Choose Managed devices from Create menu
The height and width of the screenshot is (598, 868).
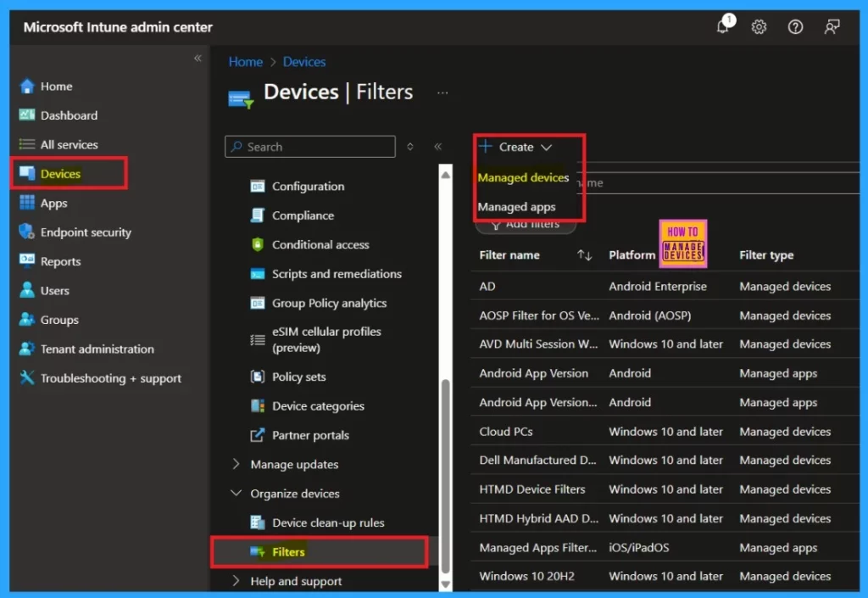point(523,178)
